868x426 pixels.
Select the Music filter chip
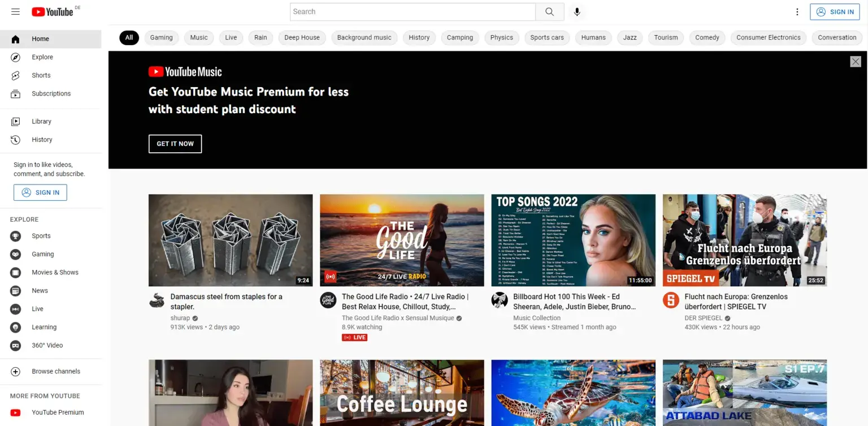[x=199, y=37]
